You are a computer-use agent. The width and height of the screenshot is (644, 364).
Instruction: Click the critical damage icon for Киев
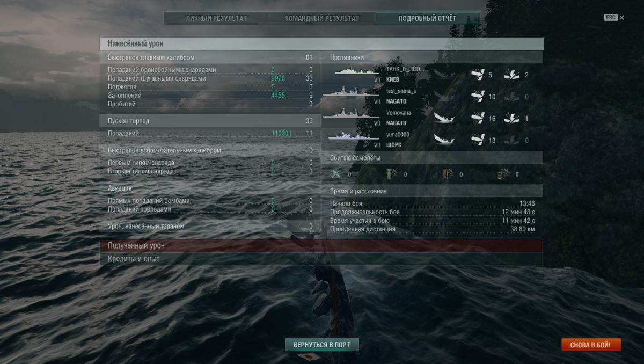click(x=512, y=75)
